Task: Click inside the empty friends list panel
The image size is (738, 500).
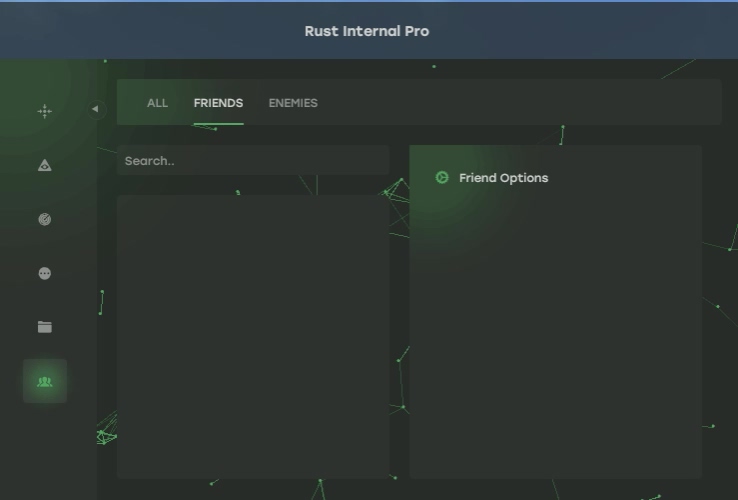Action: 252,336
